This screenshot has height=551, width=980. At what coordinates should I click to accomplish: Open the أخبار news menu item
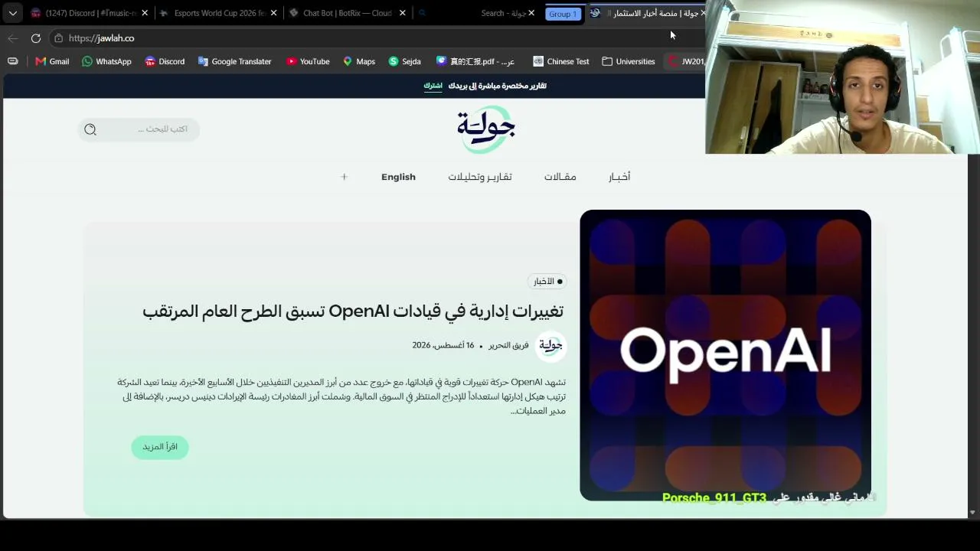(x=619, y=177)
